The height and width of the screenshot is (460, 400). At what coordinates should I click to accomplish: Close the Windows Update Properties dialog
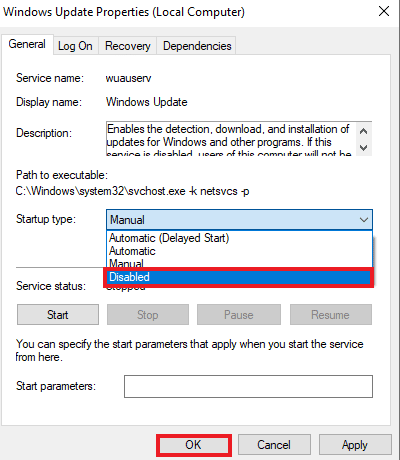(384, 12)
